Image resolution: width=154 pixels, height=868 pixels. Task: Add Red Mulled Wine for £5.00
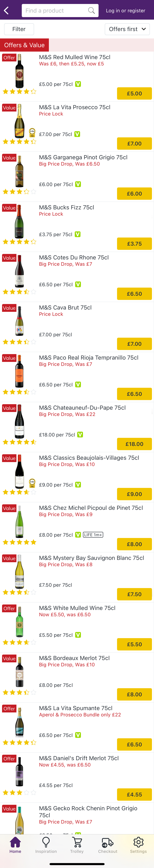pos(134,93)
